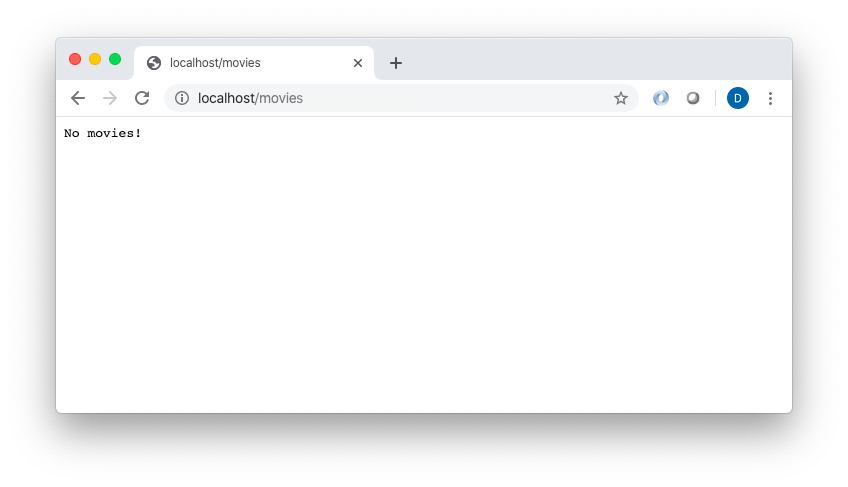Close the localhost/movies tab
Screen dimensions: 848x487
[357, 63]
